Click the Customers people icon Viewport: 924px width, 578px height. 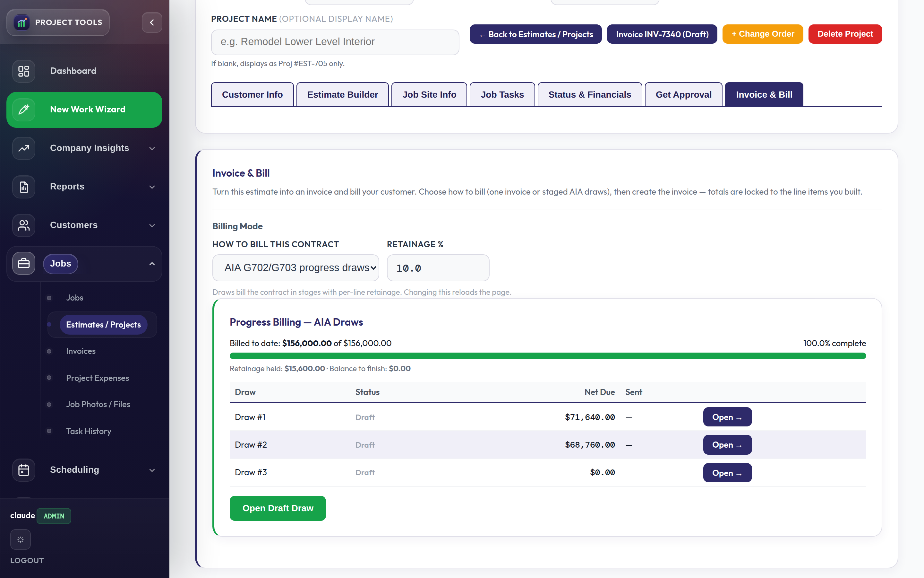[x=24, y=225]
